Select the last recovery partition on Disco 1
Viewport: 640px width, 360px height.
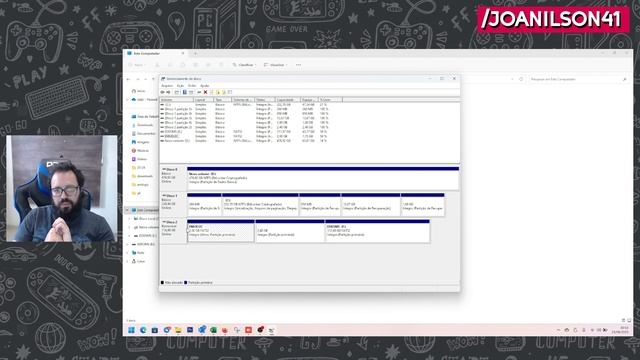pos(422,205)
